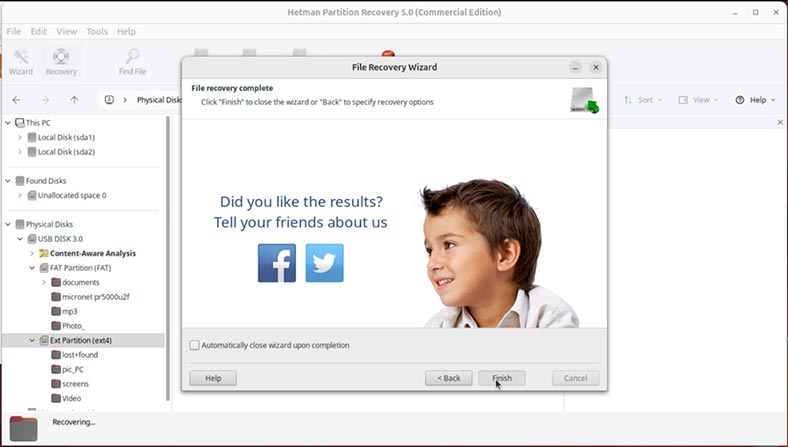Close the File Recovery Wizard dialog
This screenshot has width=788, height=447.
pyautogui.click(x=596, y=67)
